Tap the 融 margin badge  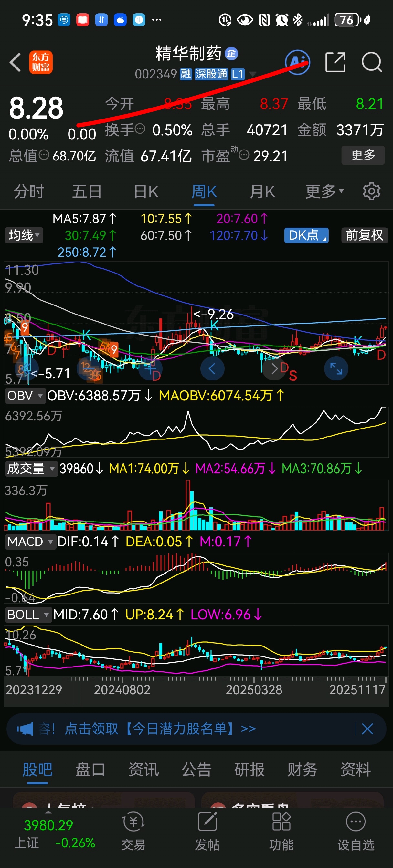pyautogui.click(x=186, y=74)
